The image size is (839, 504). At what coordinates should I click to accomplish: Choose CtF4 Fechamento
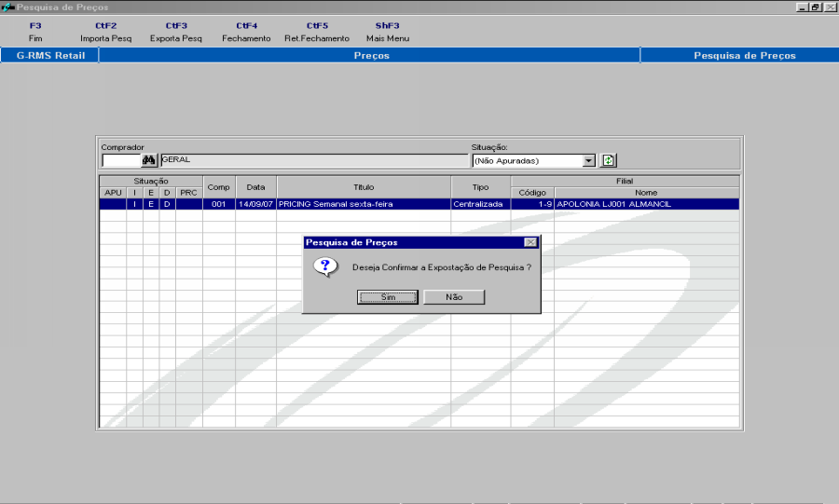tap(246, 32)
